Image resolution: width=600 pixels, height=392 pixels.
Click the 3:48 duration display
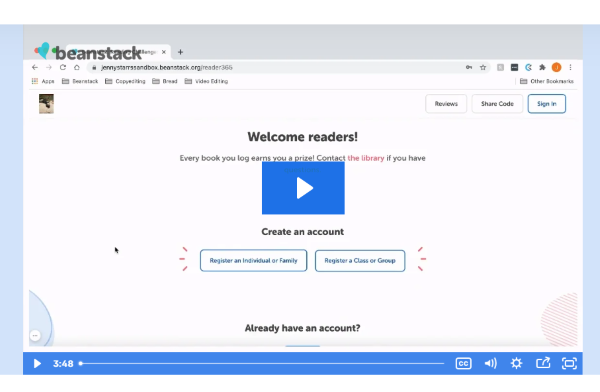click(x=63, y=363)
